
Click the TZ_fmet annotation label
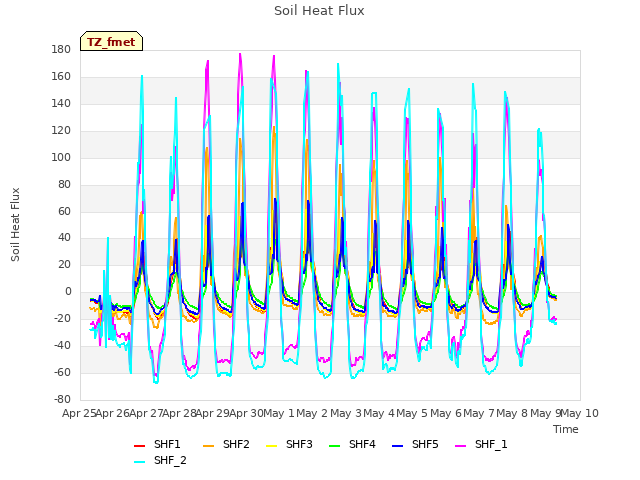tap(111, 42)
